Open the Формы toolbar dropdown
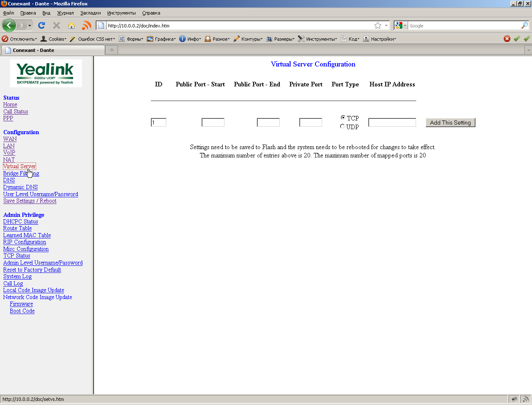Viewport: 532px width, 405px height. 131,39
